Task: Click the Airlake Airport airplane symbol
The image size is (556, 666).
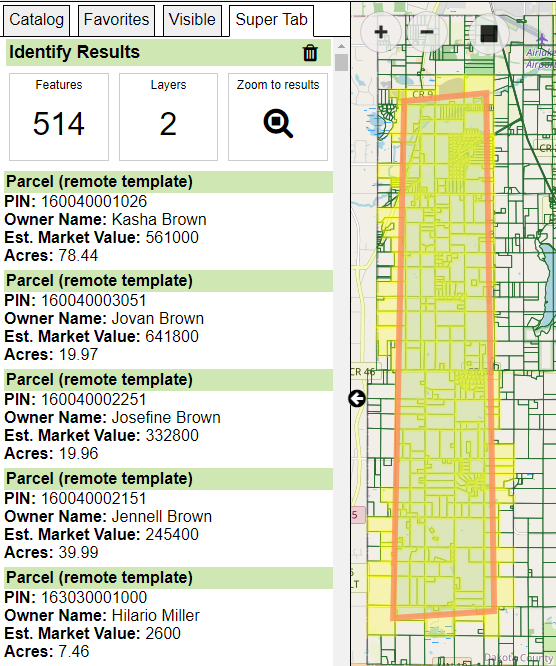Action: (542, 39)
